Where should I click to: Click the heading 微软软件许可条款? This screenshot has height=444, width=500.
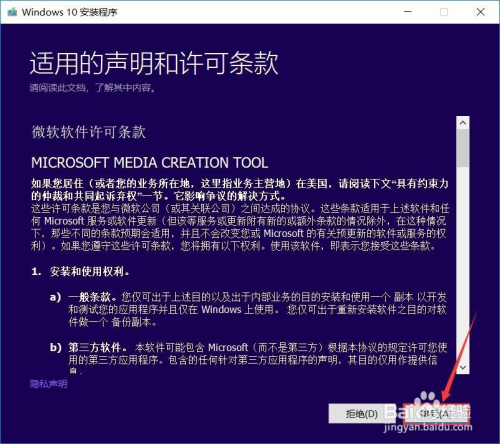(88, 132)
